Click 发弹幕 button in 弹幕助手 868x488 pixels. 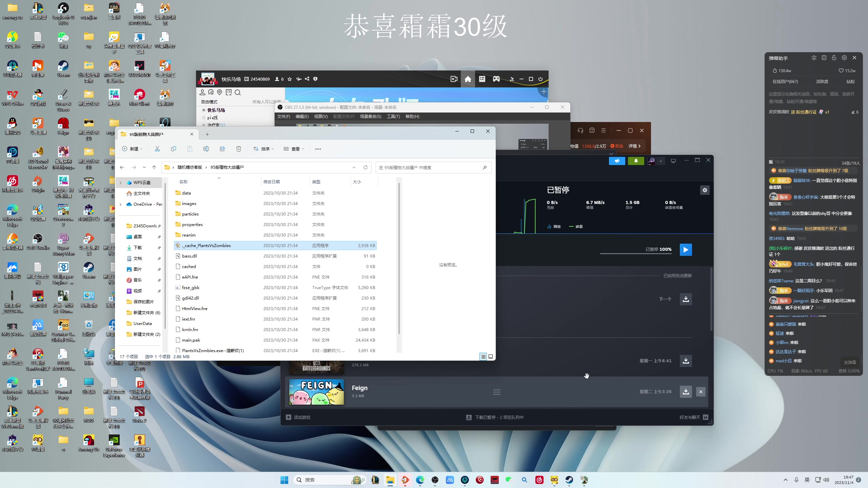pos(850,362)
